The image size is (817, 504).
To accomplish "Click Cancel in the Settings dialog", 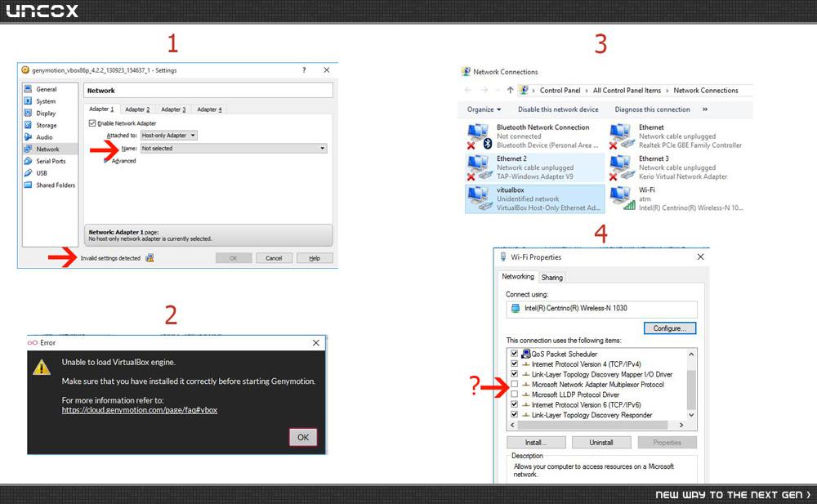I will coord(274,258).
